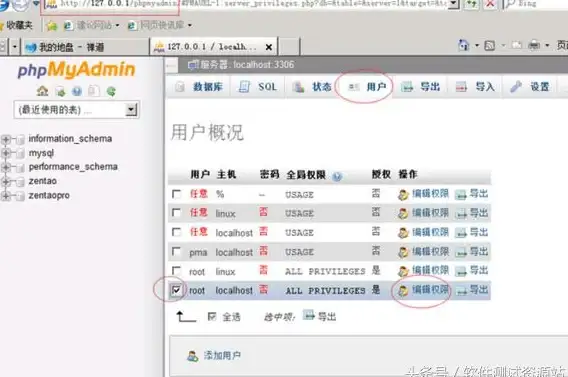Image resolution: width=568 pixels, height=377 pixels.
Task: Check the checkbox for pma localhost user
Action: click(176, 251)
